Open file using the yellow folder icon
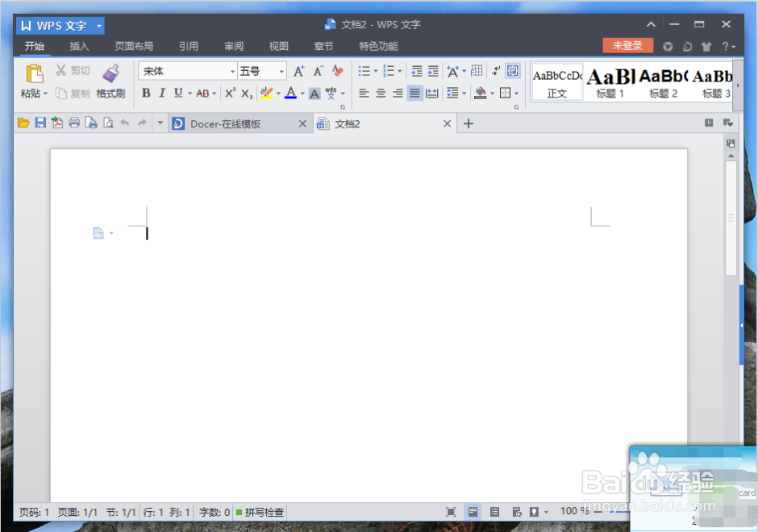 pyautogui.click(x=23, y=123)
